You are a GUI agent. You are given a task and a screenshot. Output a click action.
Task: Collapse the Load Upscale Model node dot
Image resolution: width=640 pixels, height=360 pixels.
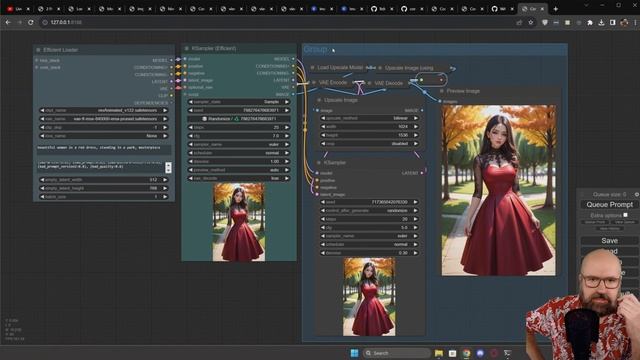pos(313,67)
